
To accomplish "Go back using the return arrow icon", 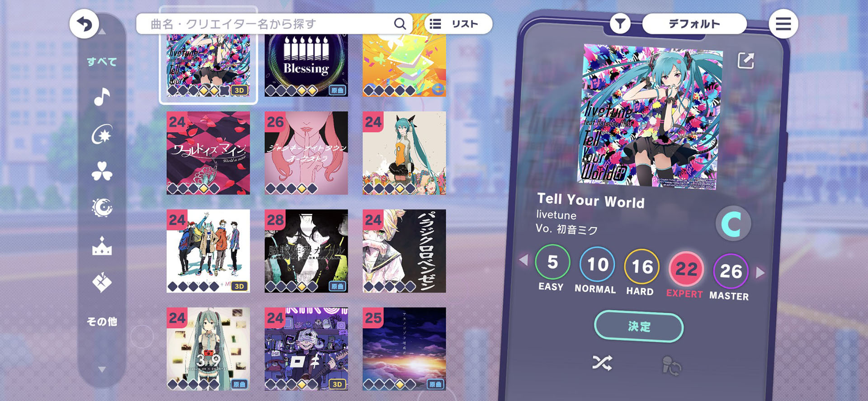I will (x=84, y=24).
